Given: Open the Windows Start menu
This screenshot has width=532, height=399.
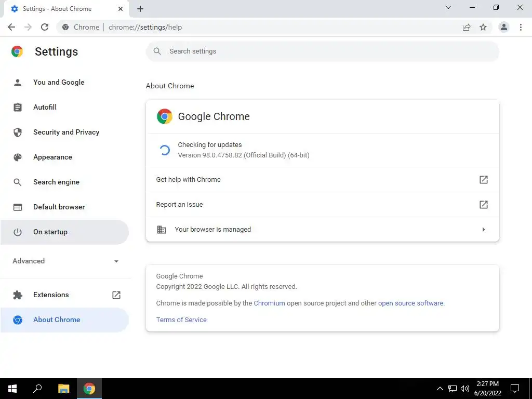Looking at the screenshot, I should click(x=12, y=389).
